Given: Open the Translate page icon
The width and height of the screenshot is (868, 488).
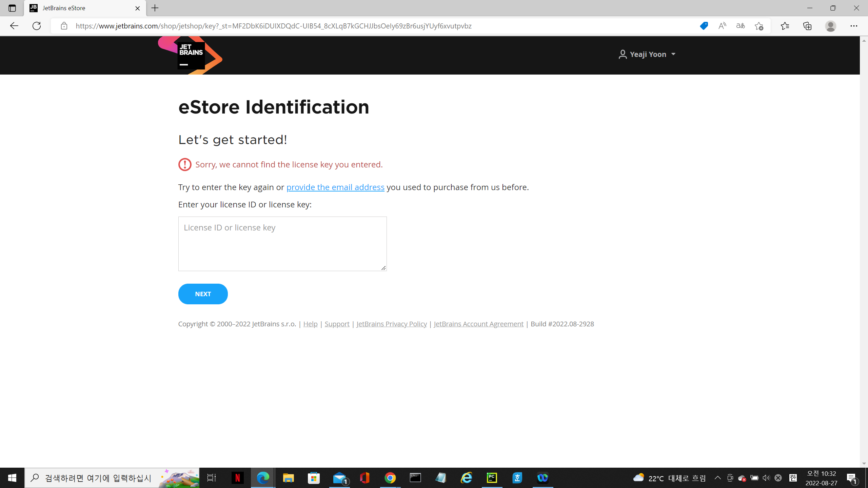Looking at the screenshot, I should point(741,26).
